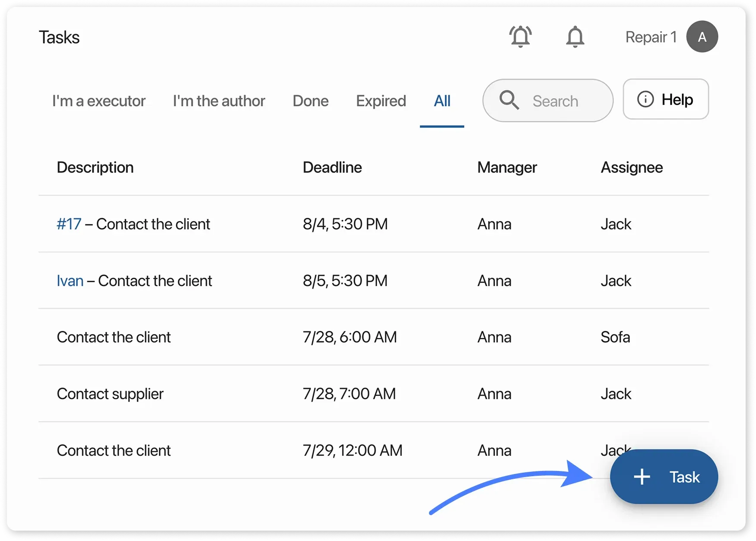Create a new task with the Task button

coord(664,477)
